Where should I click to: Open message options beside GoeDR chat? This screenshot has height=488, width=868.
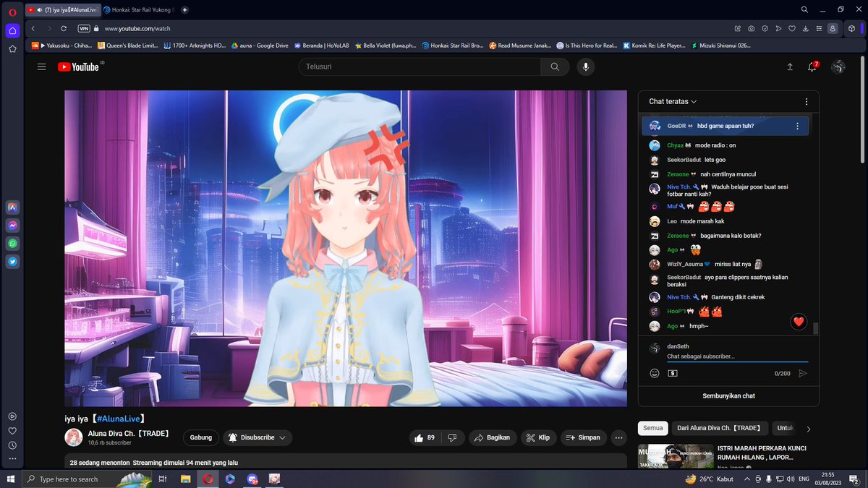coord(797,126)
